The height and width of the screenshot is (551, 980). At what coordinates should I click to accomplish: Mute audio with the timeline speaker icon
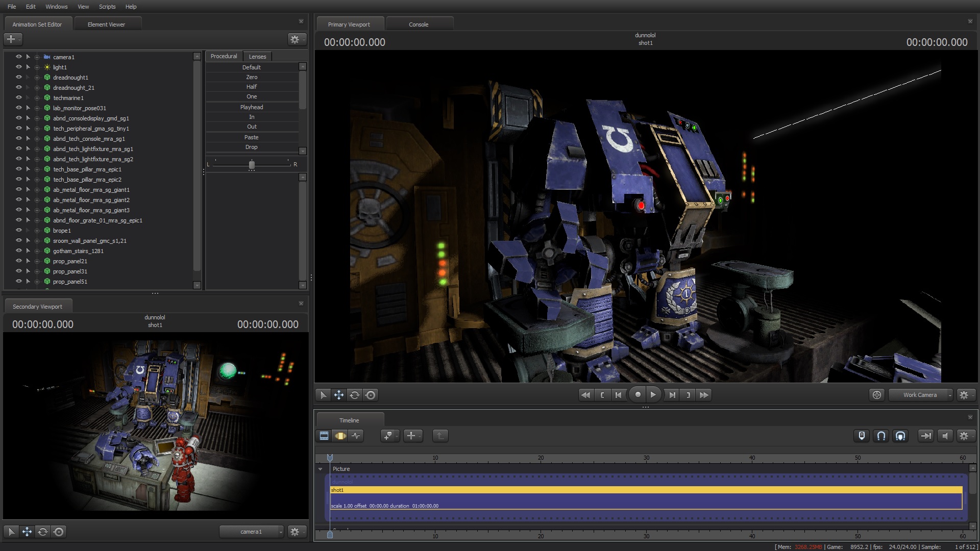[x=945, y=436]
